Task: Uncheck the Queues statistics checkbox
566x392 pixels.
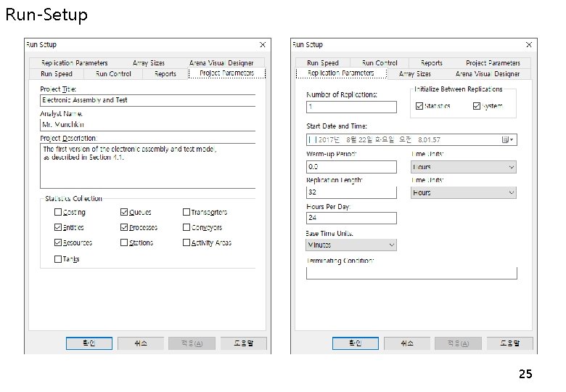Action: click(124, 212)
